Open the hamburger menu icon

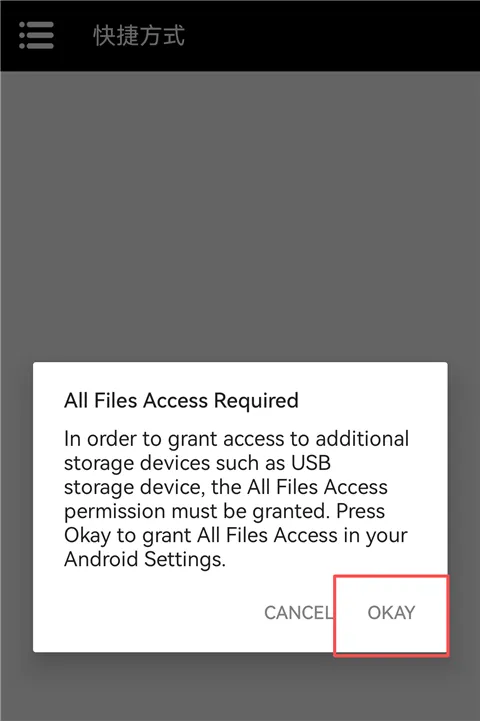click(36, 35)
